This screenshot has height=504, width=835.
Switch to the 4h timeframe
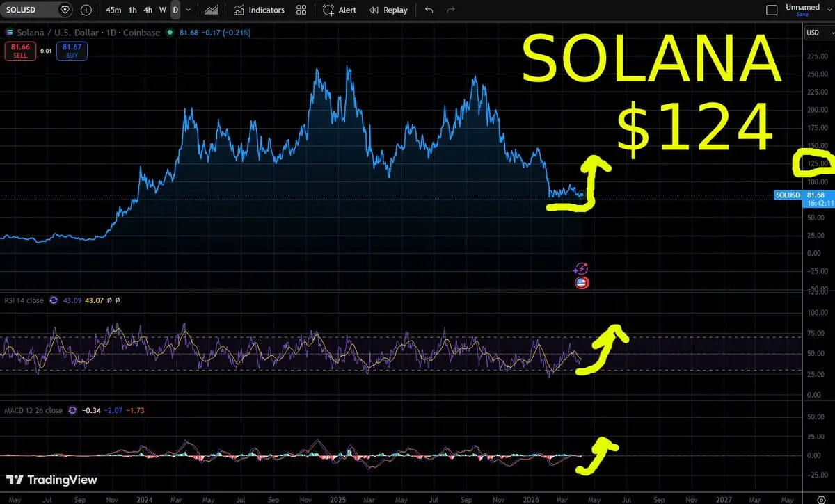pyautogui.click(x=148, y=10)
